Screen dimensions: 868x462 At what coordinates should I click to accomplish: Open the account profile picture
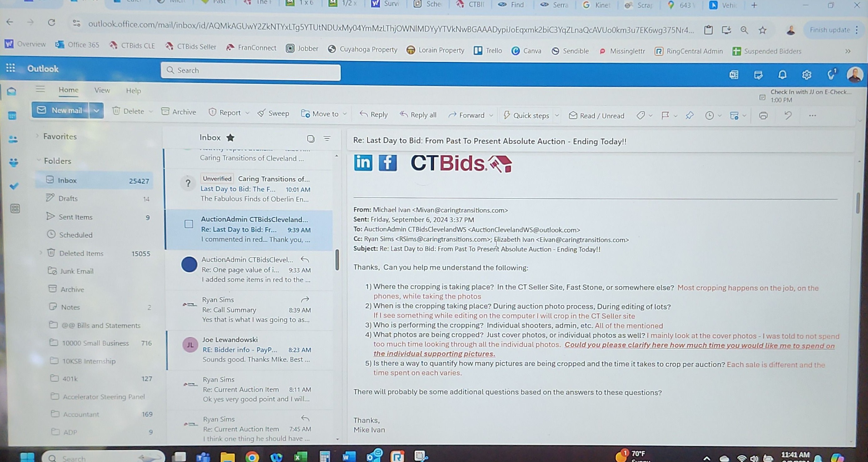855,74
